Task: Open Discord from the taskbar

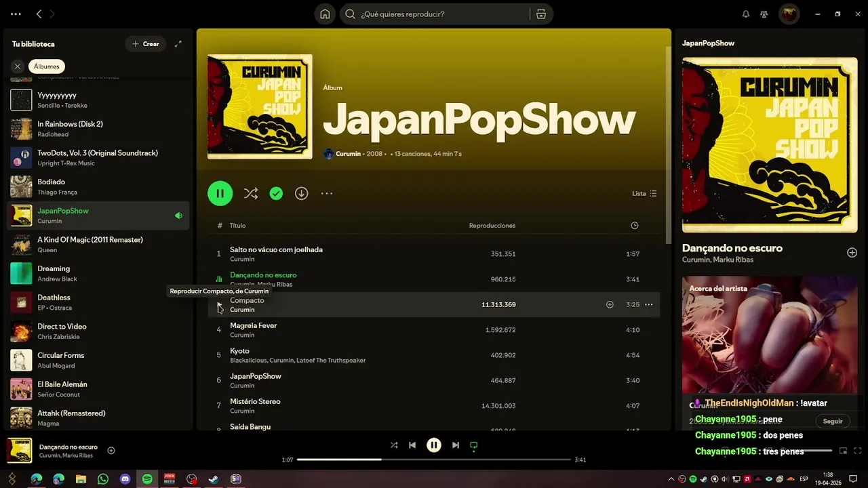Action: click(125, 479)
